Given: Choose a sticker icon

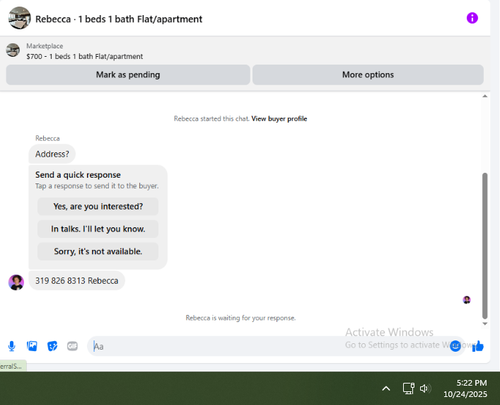Looking at the screenshot, I should point(52,346).
